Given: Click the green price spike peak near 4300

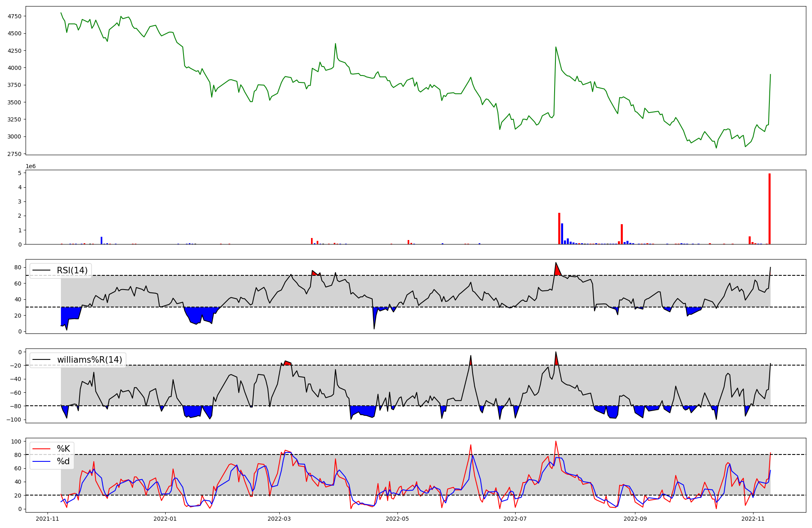Looking at the screenshot, I should click(556, 47).
